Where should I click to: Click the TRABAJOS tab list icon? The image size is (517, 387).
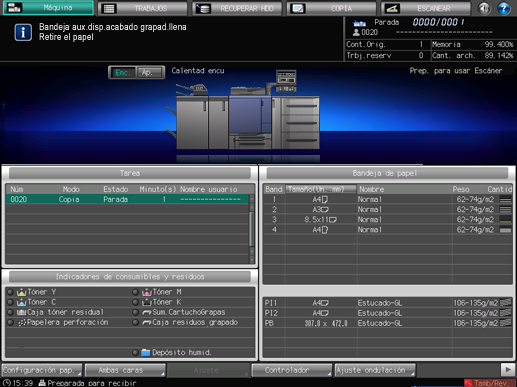pyautogui.click(x=109, y=9)
